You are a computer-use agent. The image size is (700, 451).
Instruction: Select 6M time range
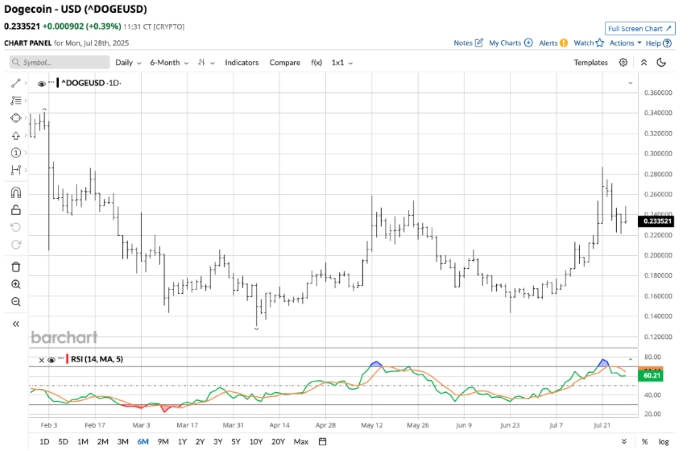pyautogui.click(x=143, y=442)
